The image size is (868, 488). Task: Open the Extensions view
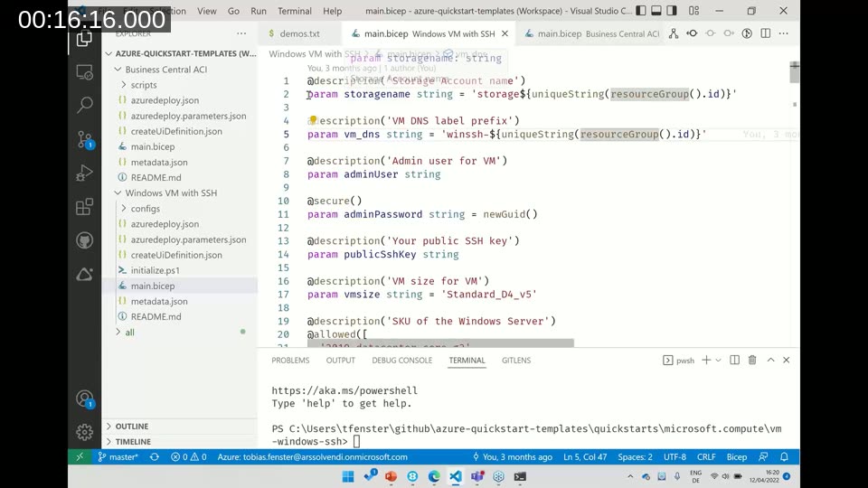[x=84, y=207]
